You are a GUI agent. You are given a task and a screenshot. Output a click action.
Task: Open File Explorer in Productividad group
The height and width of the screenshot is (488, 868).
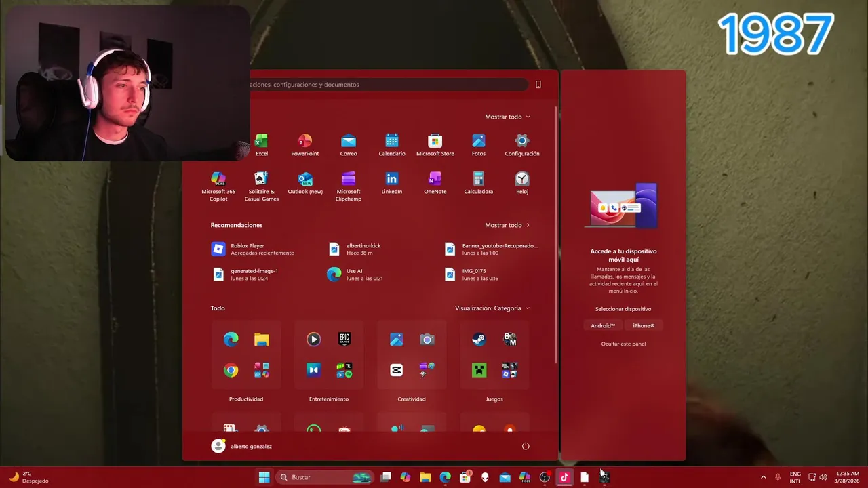click(x=262, y=340)
